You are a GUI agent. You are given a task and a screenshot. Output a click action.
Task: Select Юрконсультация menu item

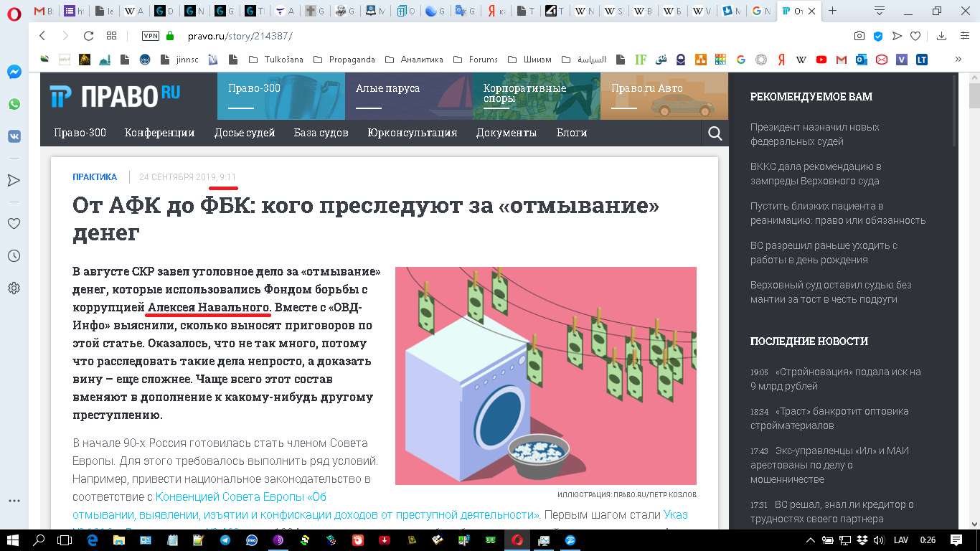(413, 133)
